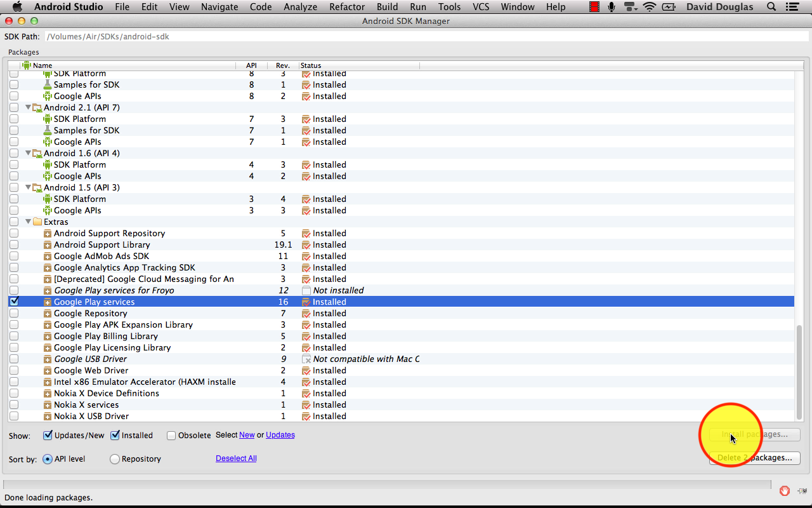Image resolution: width=812 pixels, height=508 pixels.
Task: Click the not compatible icon for Google USB Driver
Action: (306, 359)
